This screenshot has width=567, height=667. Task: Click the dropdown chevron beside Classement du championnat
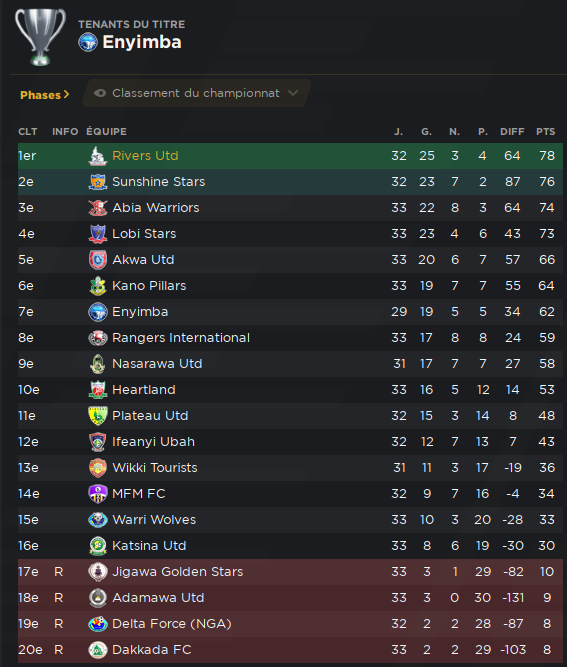pos(293,93)
